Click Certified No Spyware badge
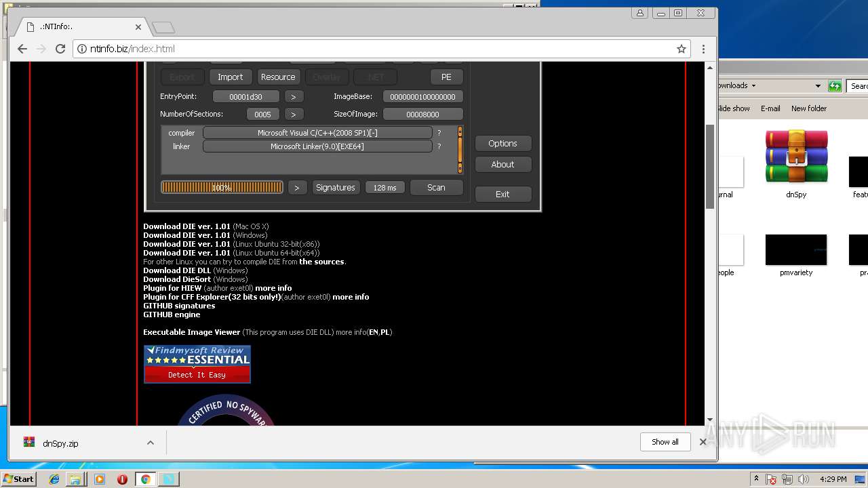Image resolution: width=868 pixels, height=488 pixels. [x=226, y=411]
